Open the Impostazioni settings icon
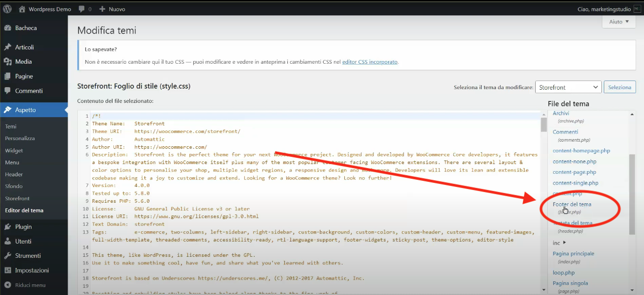 coord(8,270)
